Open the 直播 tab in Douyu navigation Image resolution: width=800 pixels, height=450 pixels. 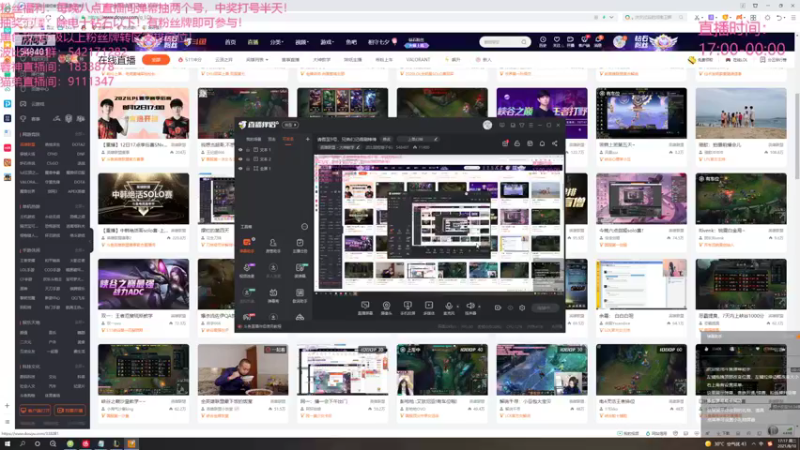(253, 42)
